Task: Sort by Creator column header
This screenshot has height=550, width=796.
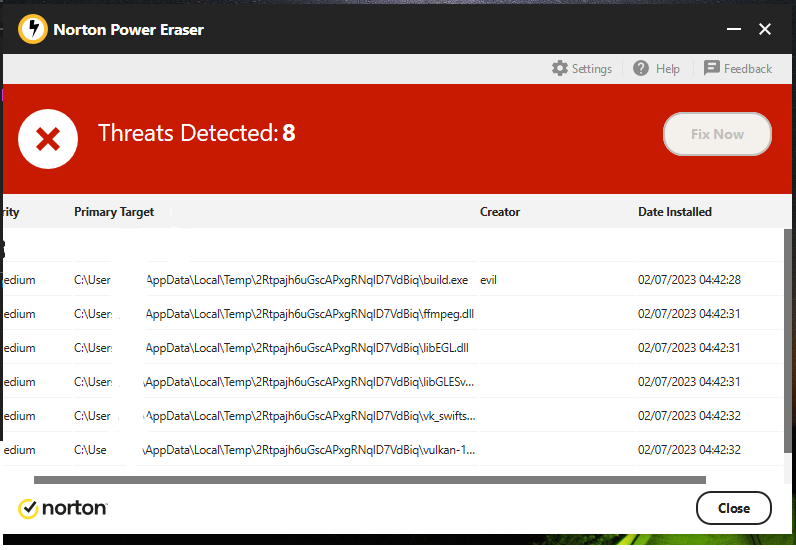Action: [x=500, y=212]
